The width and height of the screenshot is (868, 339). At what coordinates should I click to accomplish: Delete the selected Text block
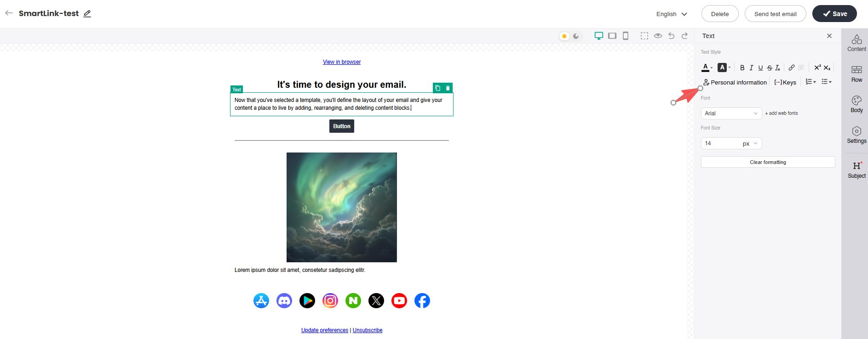tap(448, 88)
